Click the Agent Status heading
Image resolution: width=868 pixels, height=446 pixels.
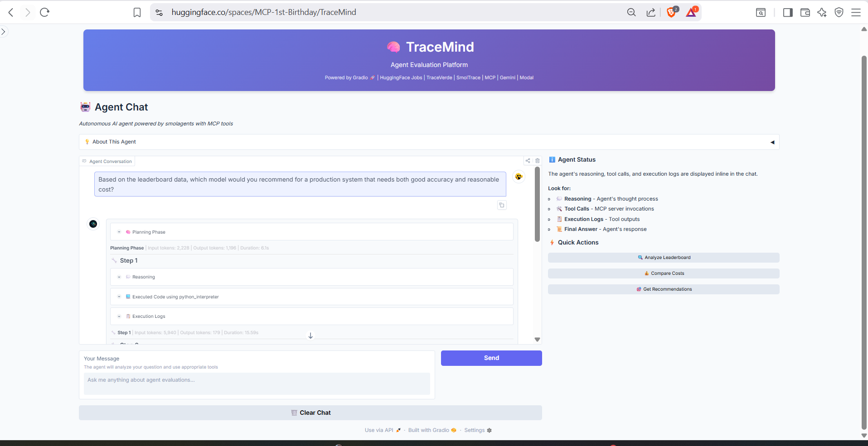click(577, 160)
